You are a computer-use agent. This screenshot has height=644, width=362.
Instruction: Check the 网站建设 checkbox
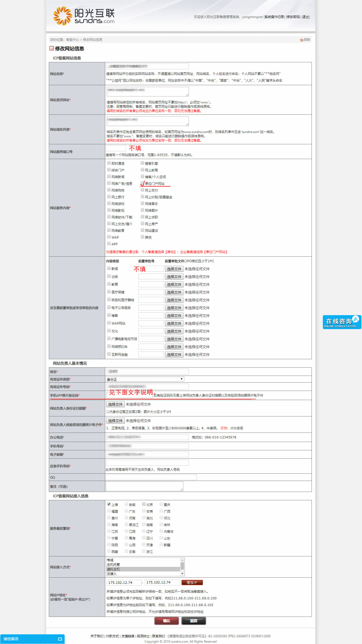142,230
